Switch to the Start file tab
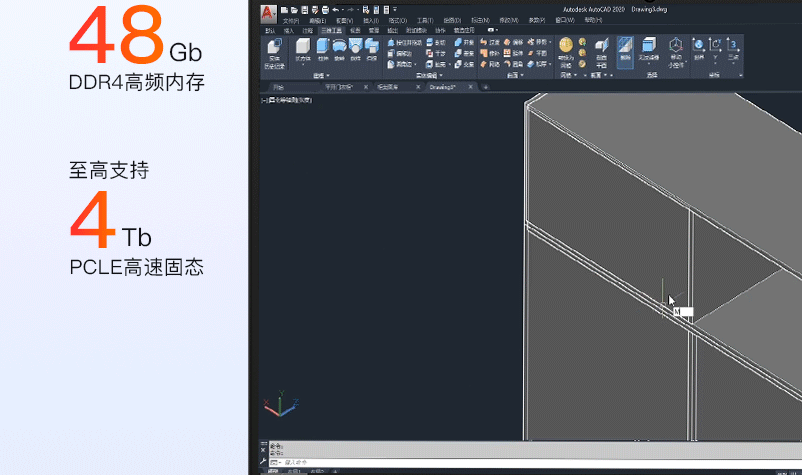This screenshot has width=802, height=475. (x=278, y=88)
